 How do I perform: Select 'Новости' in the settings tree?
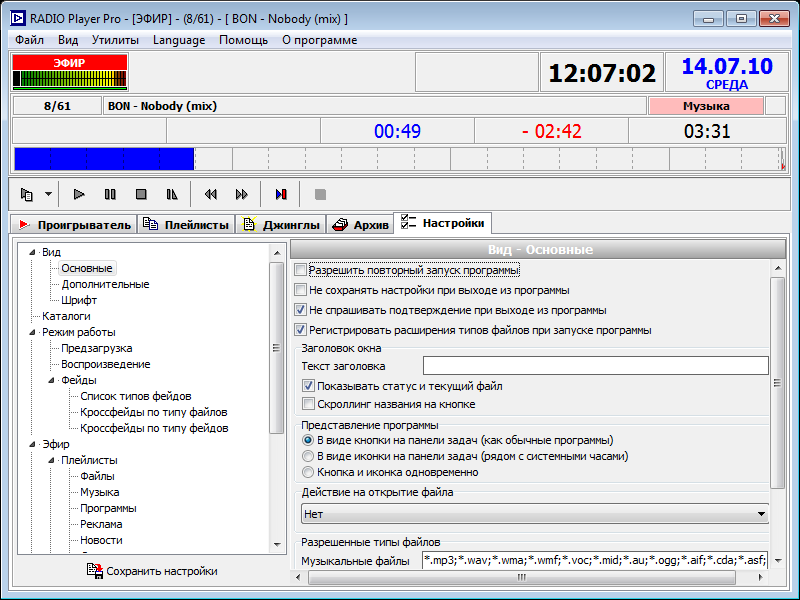[x=101, y=540]
